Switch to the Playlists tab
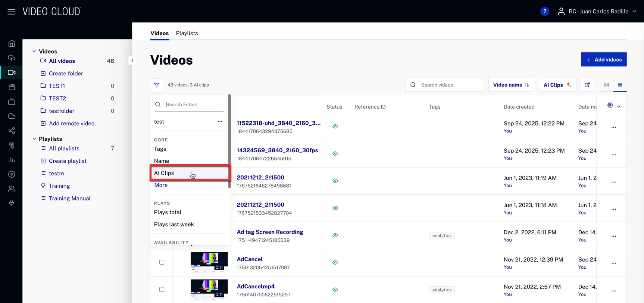 (187, 33)
